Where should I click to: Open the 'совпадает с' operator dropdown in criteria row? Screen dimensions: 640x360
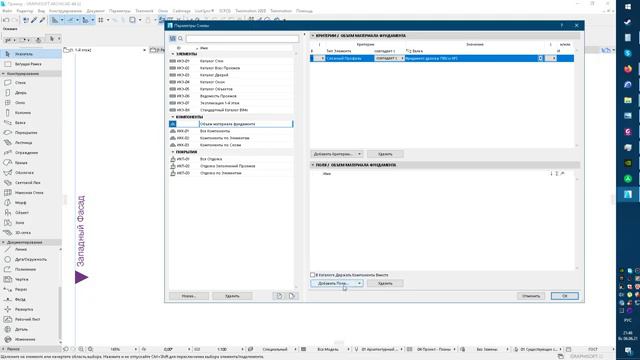389,58
